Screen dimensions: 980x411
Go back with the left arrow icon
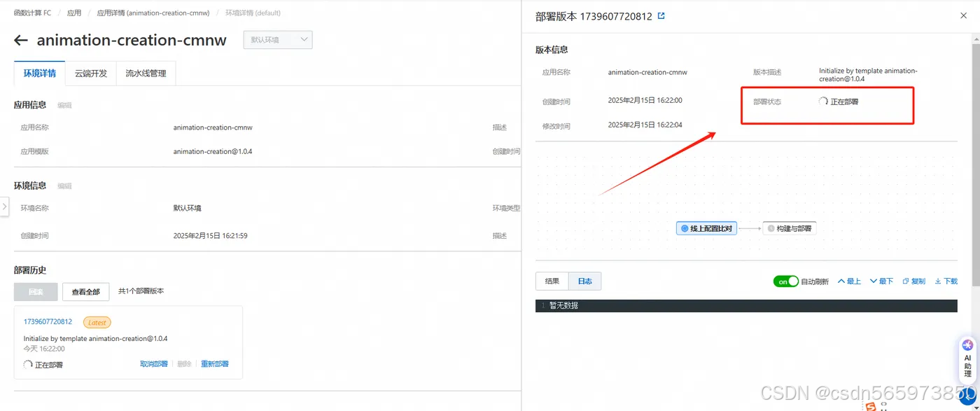[21, 40]
